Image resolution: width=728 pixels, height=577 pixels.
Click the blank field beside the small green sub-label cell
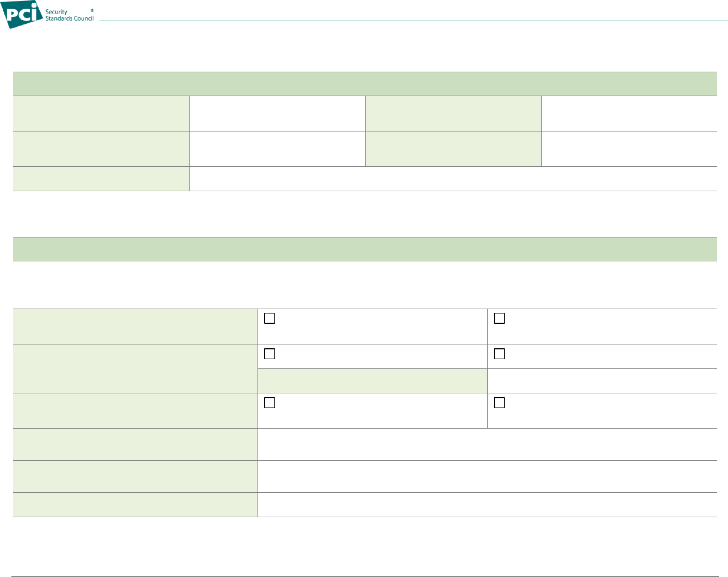pos(602,381)
